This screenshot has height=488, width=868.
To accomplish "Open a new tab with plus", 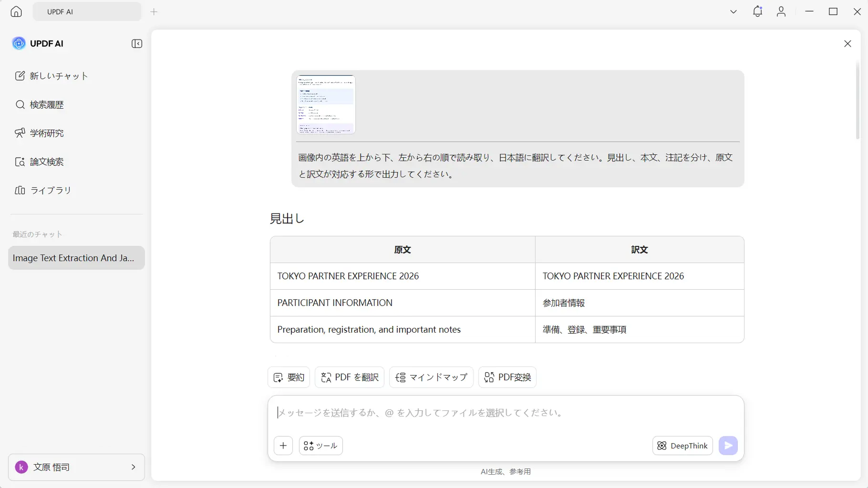I will (154, 12).
